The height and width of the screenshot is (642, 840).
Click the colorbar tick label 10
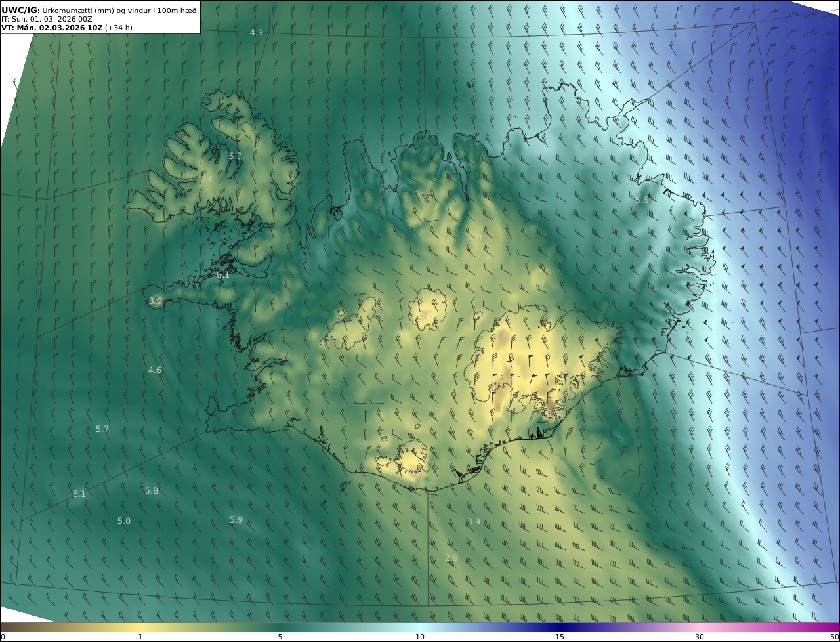[x=420, y=637]
